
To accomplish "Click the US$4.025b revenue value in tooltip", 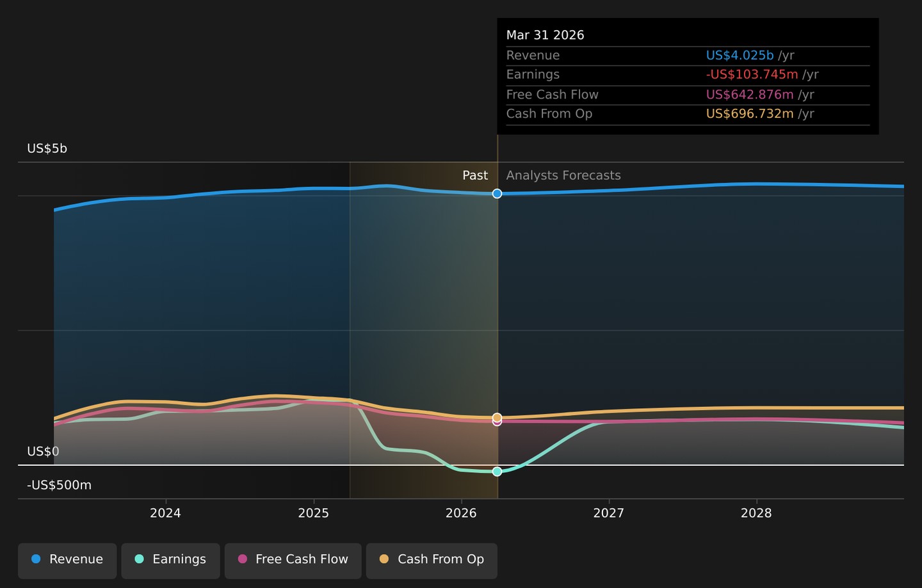I will coord(740,56).
